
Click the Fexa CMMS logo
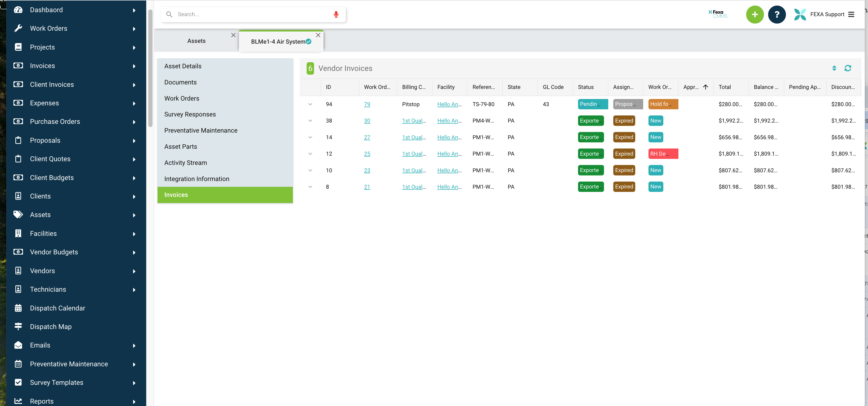point(718,14)
